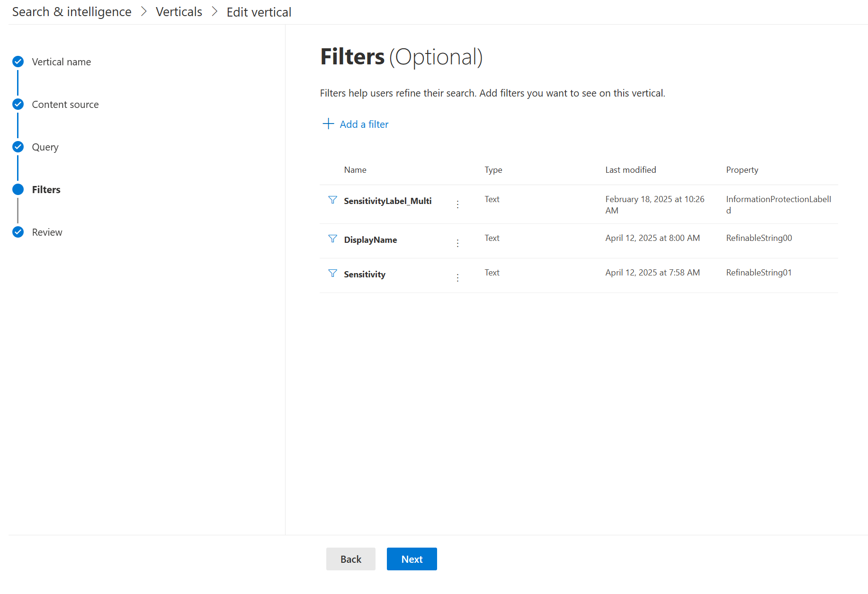Image resolution: width=868 pixels, height=594 pixels.
Task: Jump to the Review step
Action: tap(47, 232)
